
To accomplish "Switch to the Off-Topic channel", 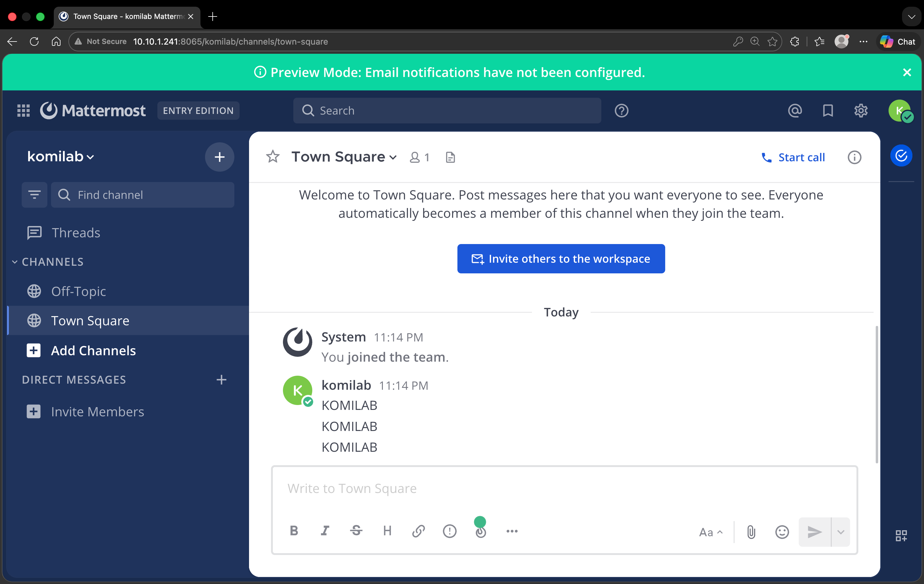I will point(128,291).
